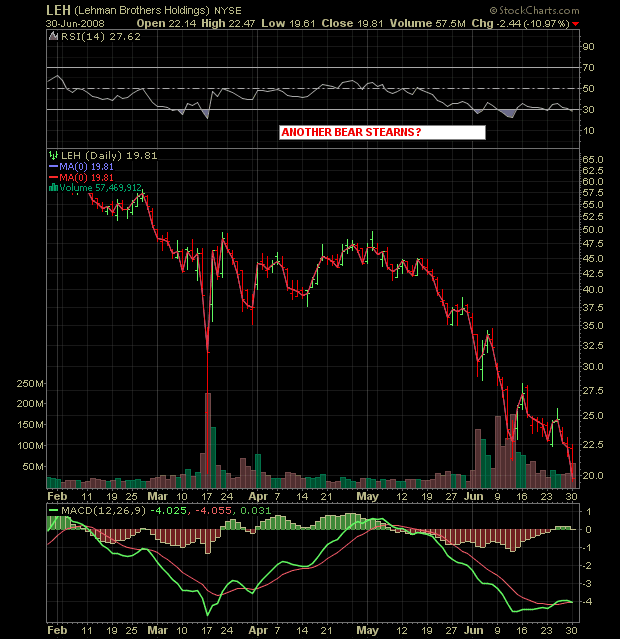Click the Volume 57,469,912 legend text

(x=101, y=187)
